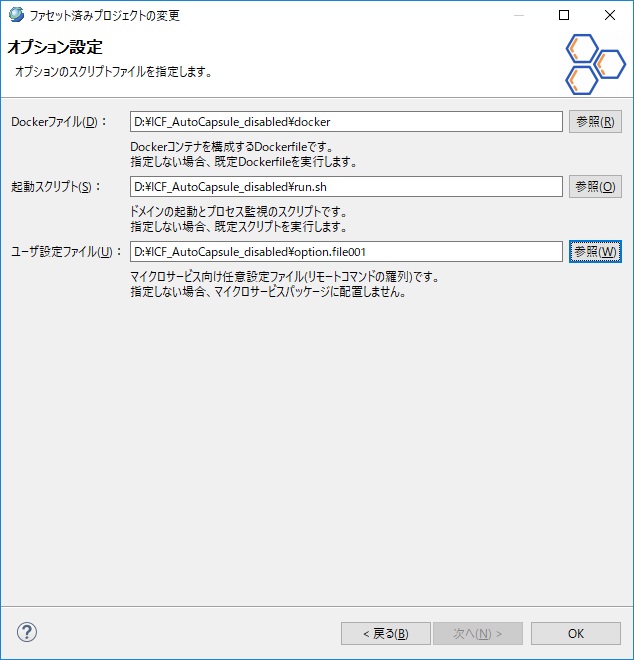Click the オプション設定 heading
Image resolution: width=634 pixels, height=660 pixels.
pyautogui.click(x=55, y=48)
